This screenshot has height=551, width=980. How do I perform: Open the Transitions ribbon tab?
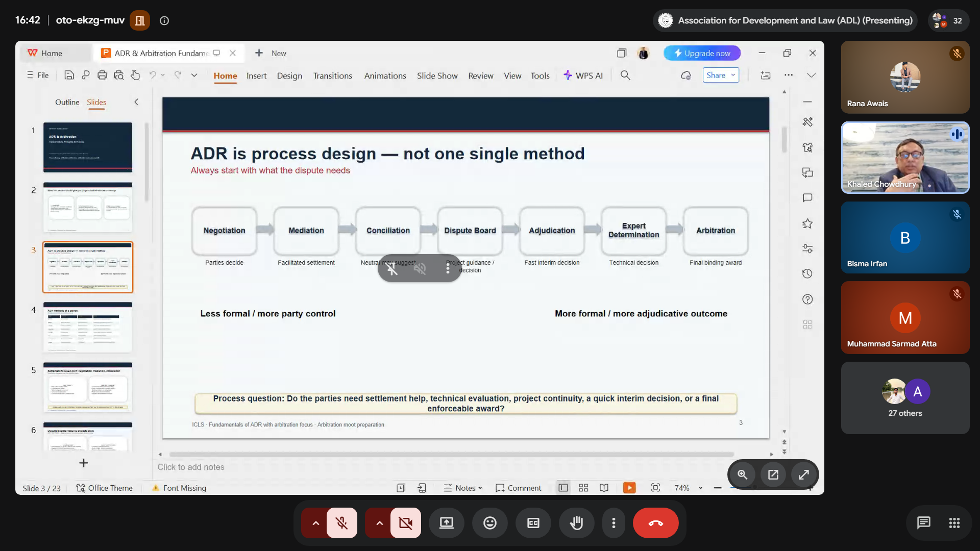[x=333, y=76]
